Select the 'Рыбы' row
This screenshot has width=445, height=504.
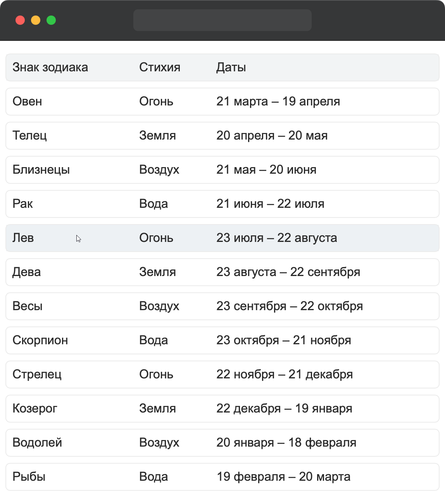(222, 477)
